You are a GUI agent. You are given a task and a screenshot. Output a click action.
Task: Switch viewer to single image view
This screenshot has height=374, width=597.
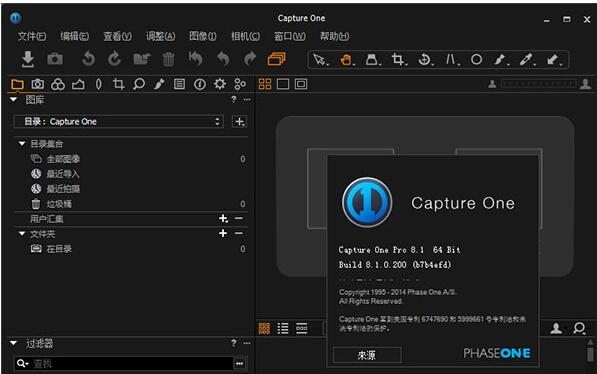283,84
